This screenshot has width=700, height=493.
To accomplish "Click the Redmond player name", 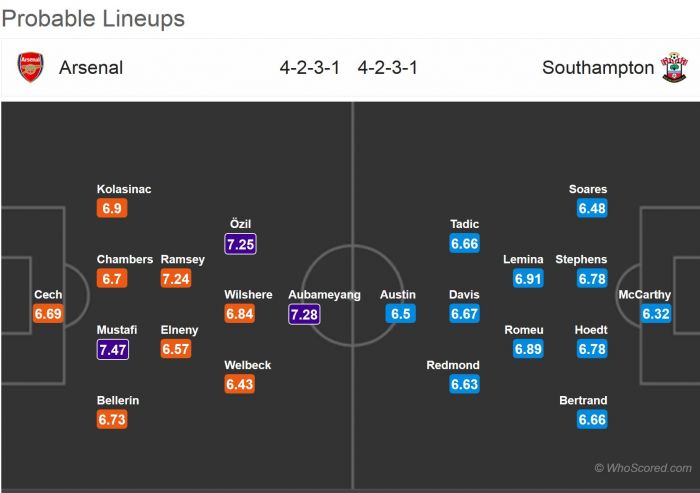I will pos(453,365).
